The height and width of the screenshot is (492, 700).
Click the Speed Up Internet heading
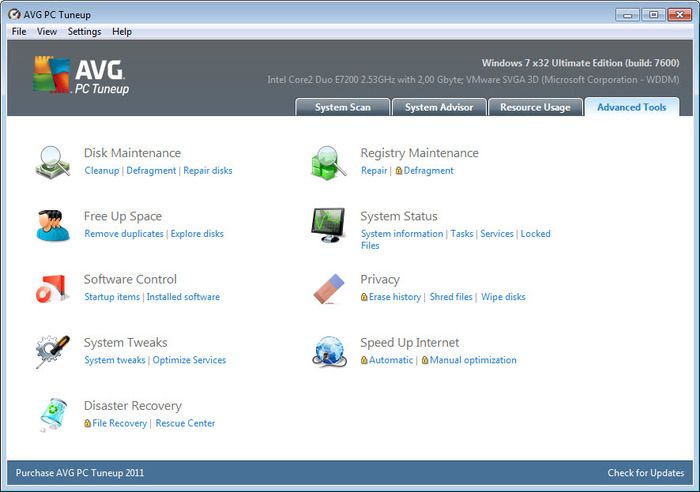(409, 343)
